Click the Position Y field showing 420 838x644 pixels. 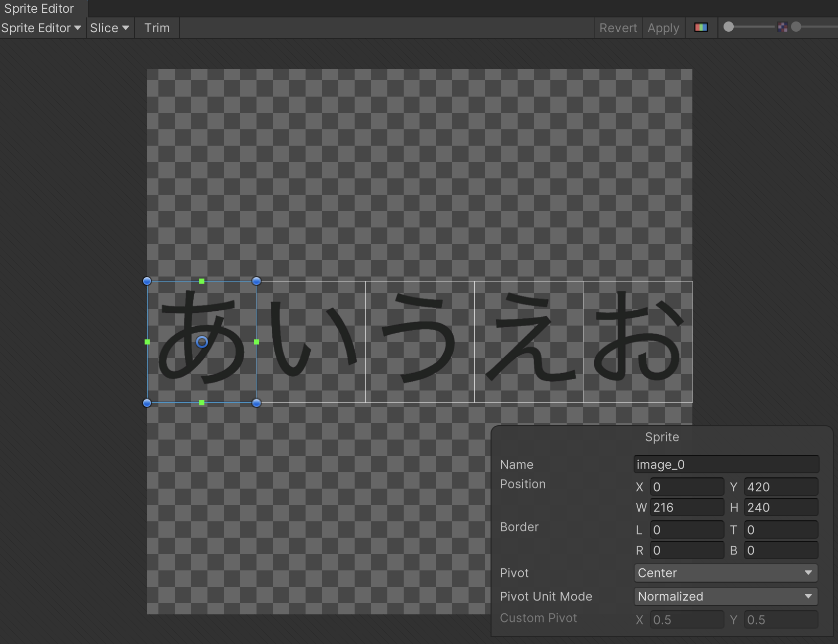781,487
